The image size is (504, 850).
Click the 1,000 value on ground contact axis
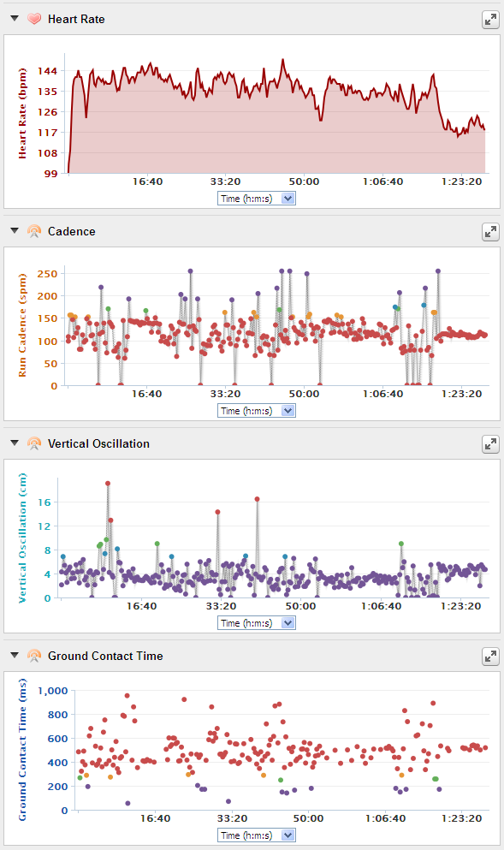click(x=52, y=691)
